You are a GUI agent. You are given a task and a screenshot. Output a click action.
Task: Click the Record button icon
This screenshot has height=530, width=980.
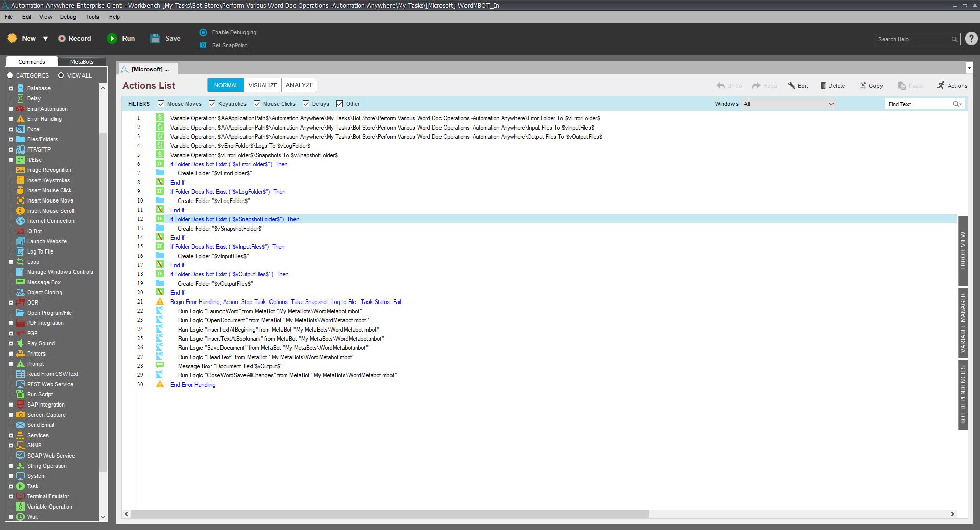pyautogui.click(x=62, y=38)
